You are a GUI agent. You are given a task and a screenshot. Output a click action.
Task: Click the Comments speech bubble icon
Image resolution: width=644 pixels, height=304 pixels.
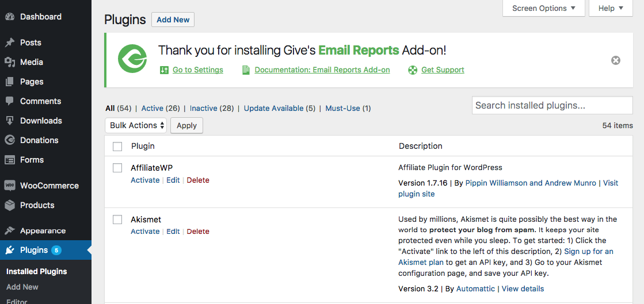pyautogui.click(x=10, y=101)
